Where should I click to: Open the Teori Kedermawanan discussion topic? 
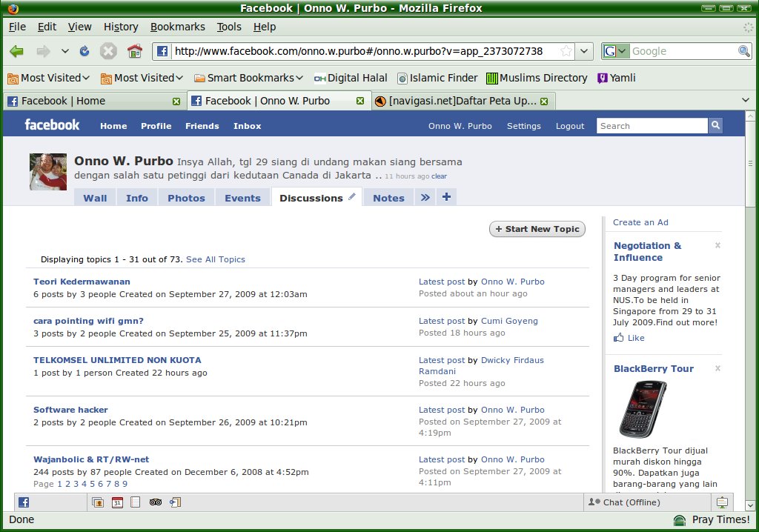click(82, 282)
